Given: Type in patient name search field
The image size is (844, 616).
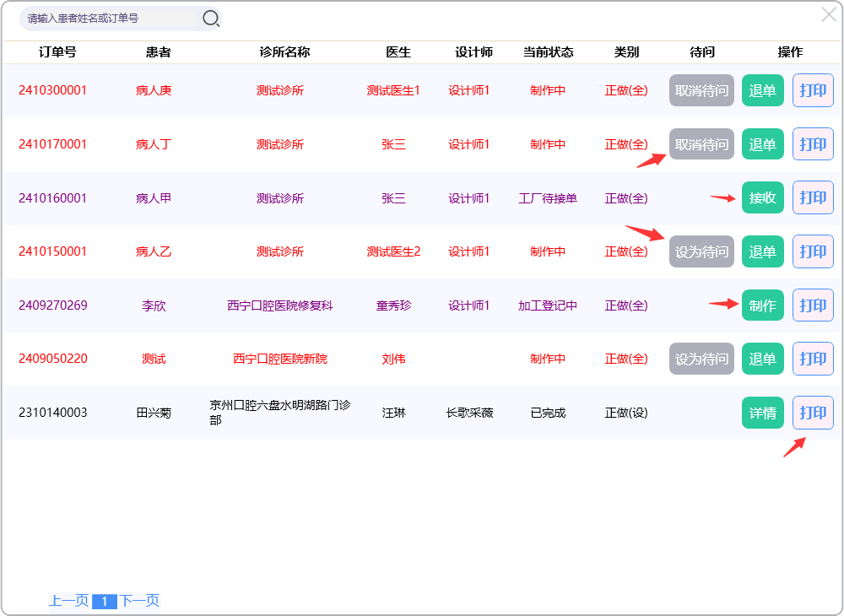Looking at the screenshot, I should (110, 18).
